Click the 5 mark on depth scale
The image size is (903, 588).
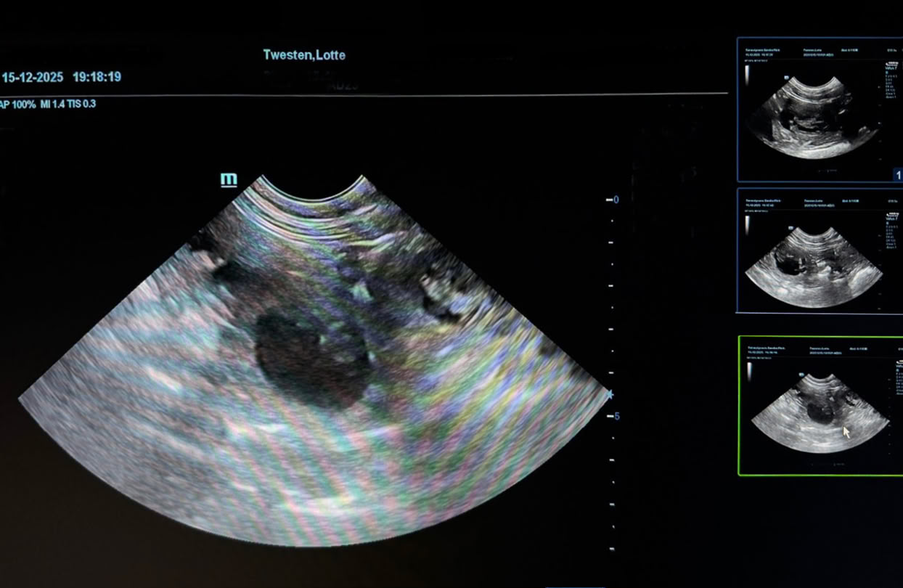617,416
